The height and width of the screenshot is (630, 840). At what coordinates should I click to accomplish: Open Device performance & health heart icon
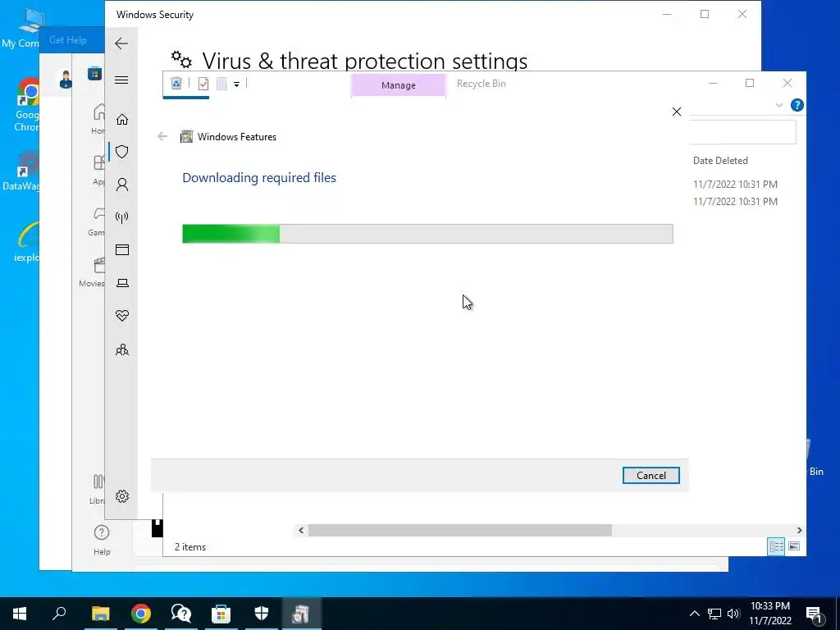coord(122,316)
